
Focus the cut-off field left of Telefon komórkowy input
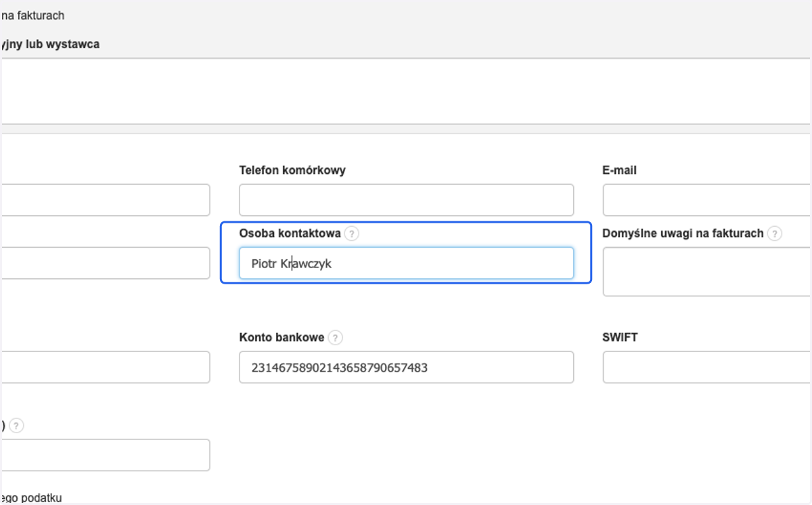point(105,200)
